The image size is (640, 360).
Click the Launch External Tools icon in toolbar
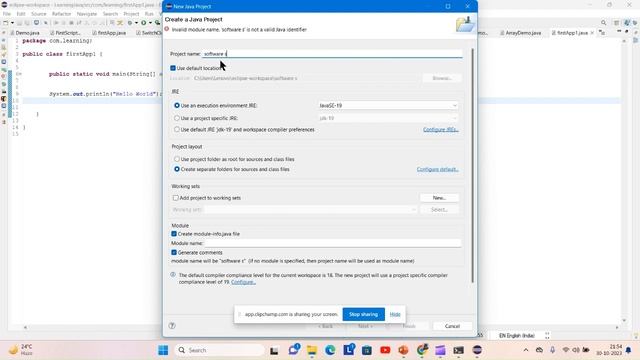pos(157,23)
